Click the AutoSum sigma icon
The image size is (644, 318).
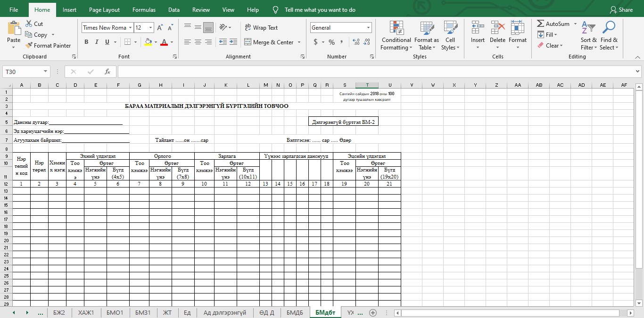pyautogui.click(x=540, y=24)
